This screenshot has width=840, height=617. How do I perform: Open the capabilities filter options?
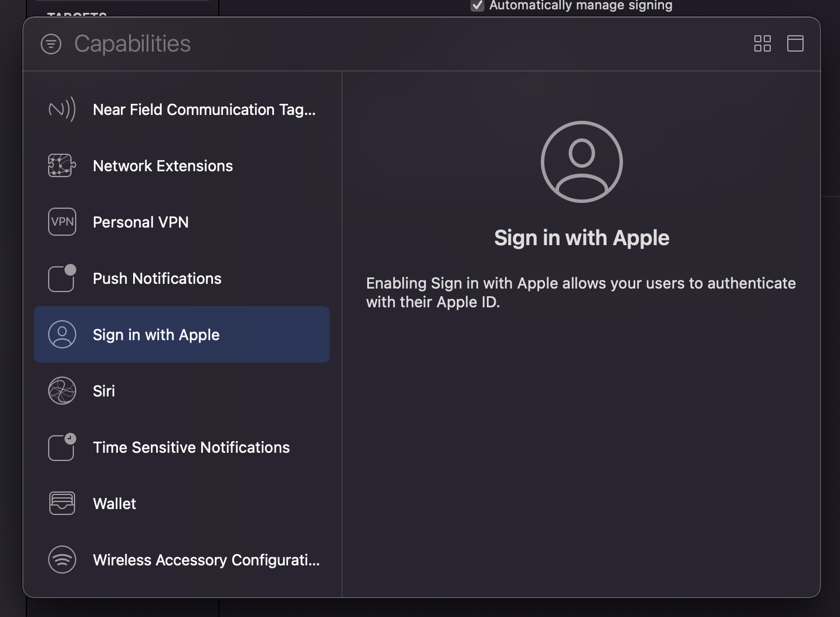(51, 44)
